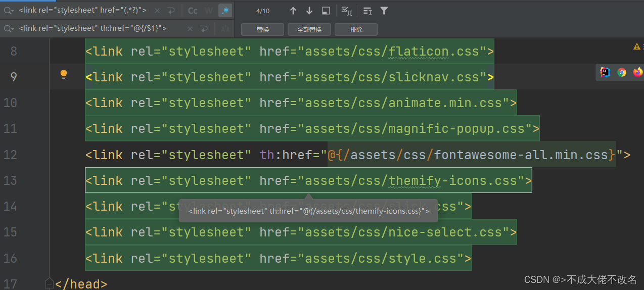Clear the replace field text

click(190, 29)
